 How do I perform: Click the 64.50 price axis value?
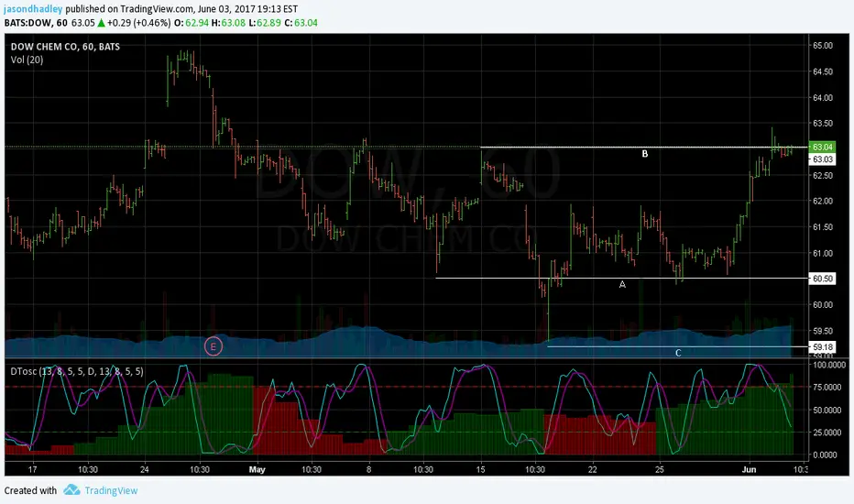823,71
